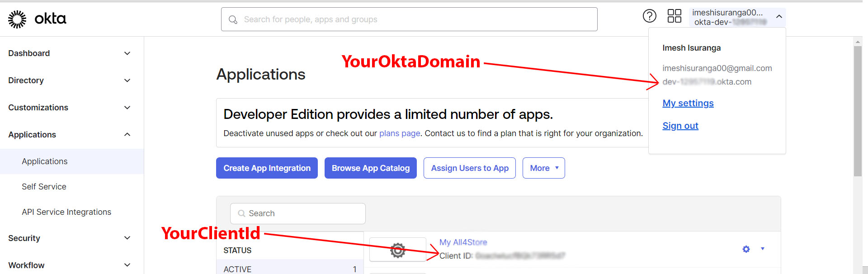Click Assign Users to App button
The width and height of the screenshot is (868, 274).
[470, 168]
